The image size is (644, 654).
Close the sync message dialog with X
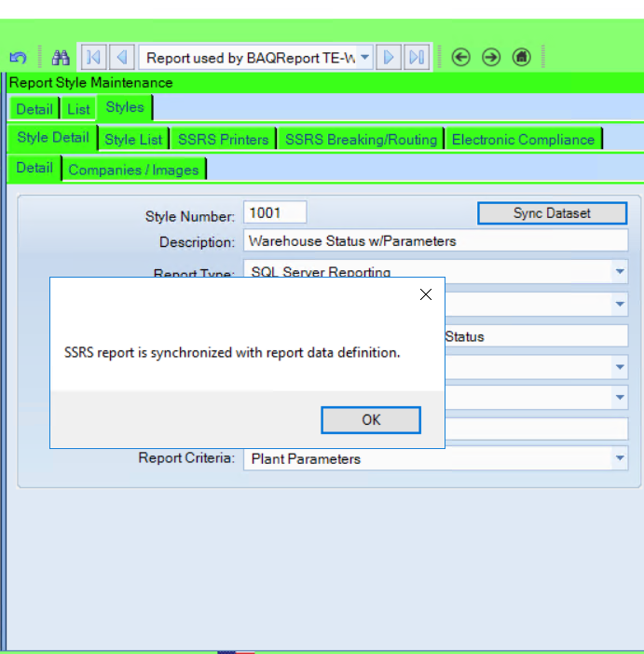pyautogui.click(x=426, y=294)
